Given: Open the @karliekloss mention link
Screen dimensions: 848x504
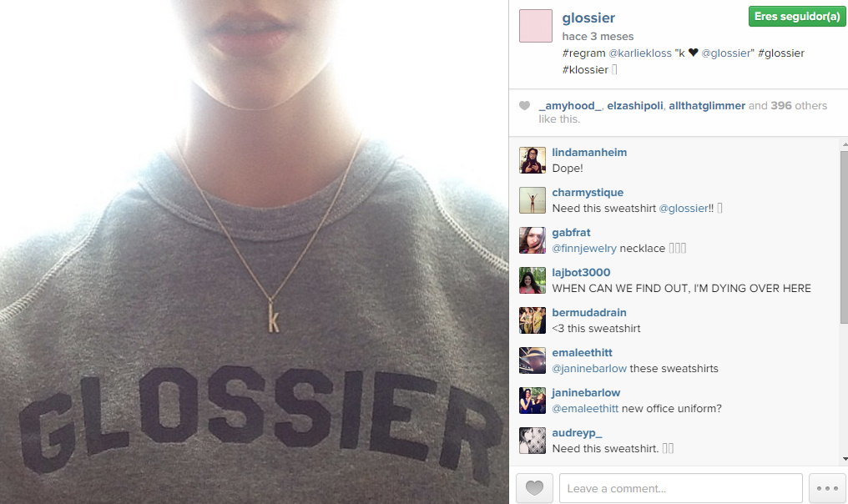Looking at the screenshot, I should click(x=640, y=53).
